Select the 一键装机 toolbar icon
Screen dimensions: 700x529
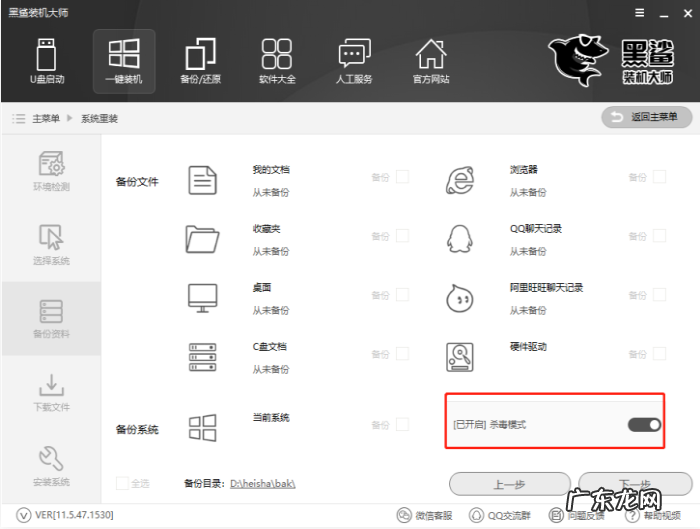pos(124,61)
